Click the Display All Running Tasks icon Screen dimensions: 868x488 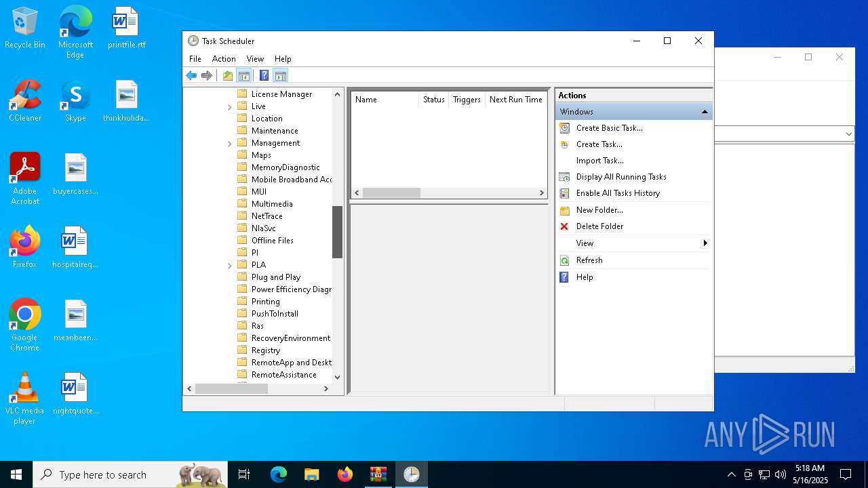(564, 176)
